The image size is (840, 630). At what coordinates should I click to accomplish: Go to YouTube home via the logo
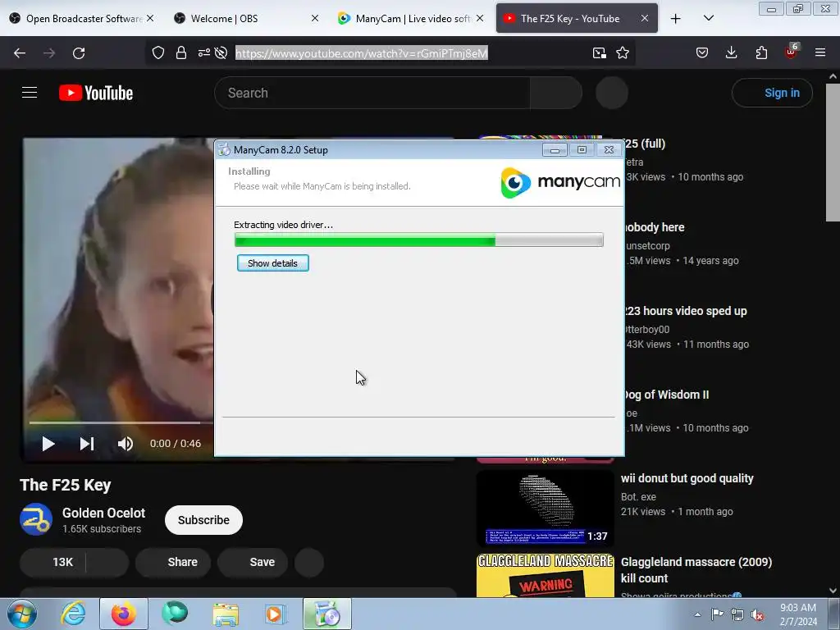[96, 93]
